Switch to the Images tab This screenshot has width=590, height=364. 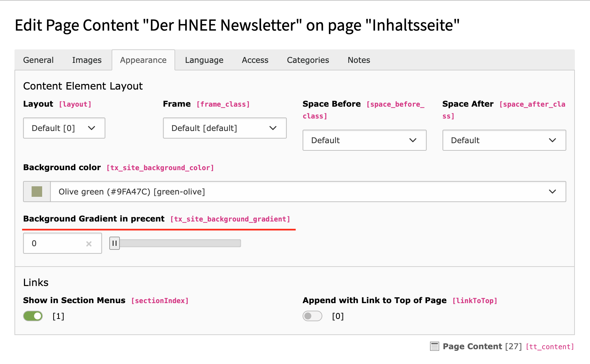[87, 60]
